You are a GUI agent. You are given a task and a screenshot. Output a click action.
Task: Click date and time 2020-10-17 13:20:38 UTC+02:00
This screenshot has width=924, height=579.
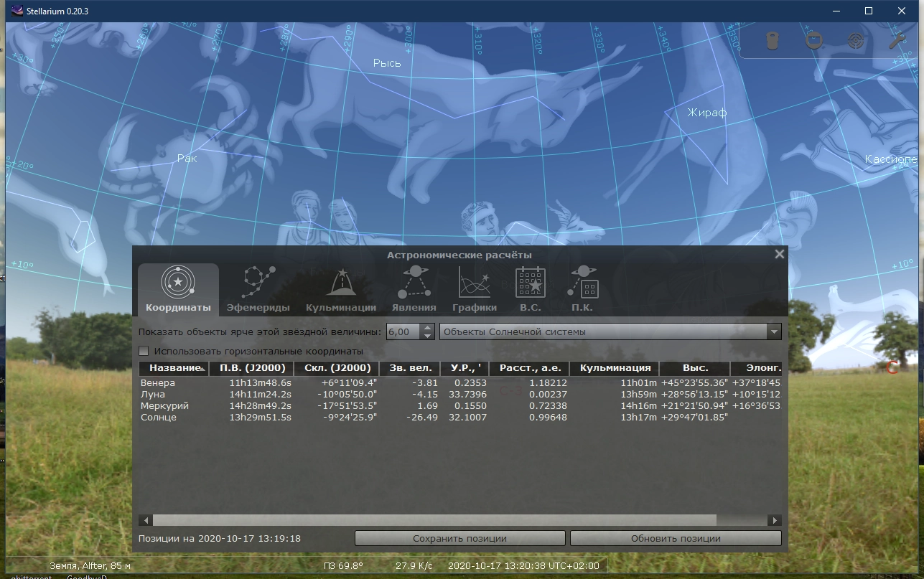(x=523, y=565)
